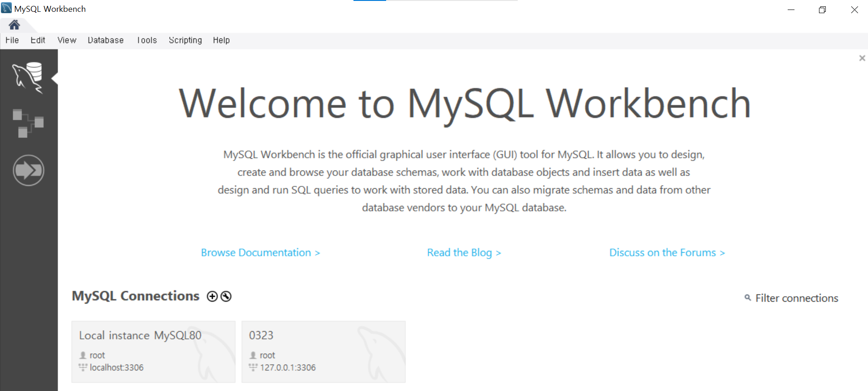
Task: Select the MySQL connections dolphin sidebar icon
Action: tap(28, 78)
